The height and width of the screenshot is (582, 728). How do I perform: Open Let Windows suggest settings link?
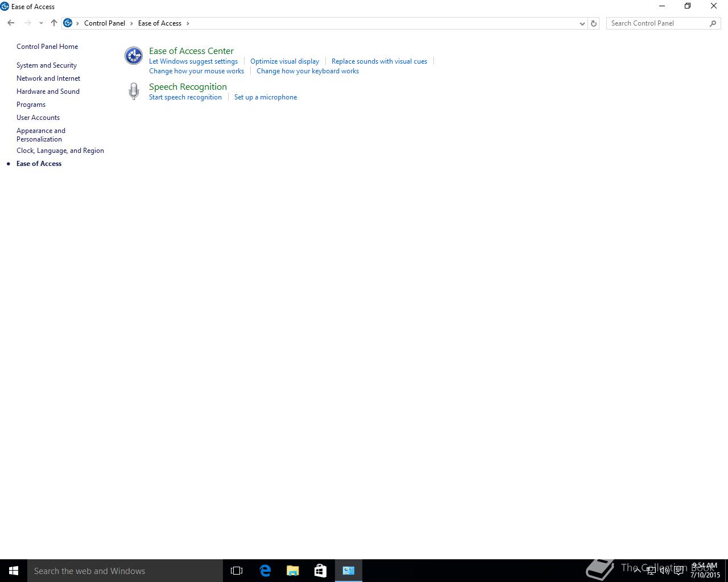193,61
